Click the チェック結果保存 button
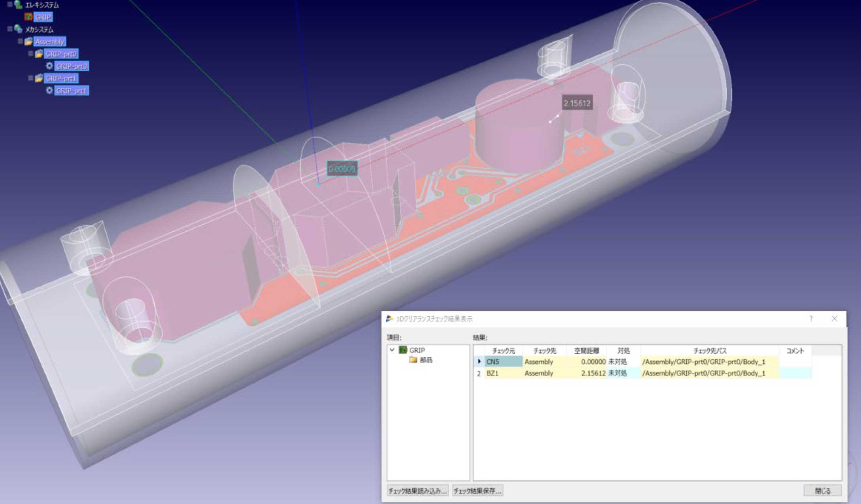This screenshot has height=504, width=861. click(x=477, y=491)
